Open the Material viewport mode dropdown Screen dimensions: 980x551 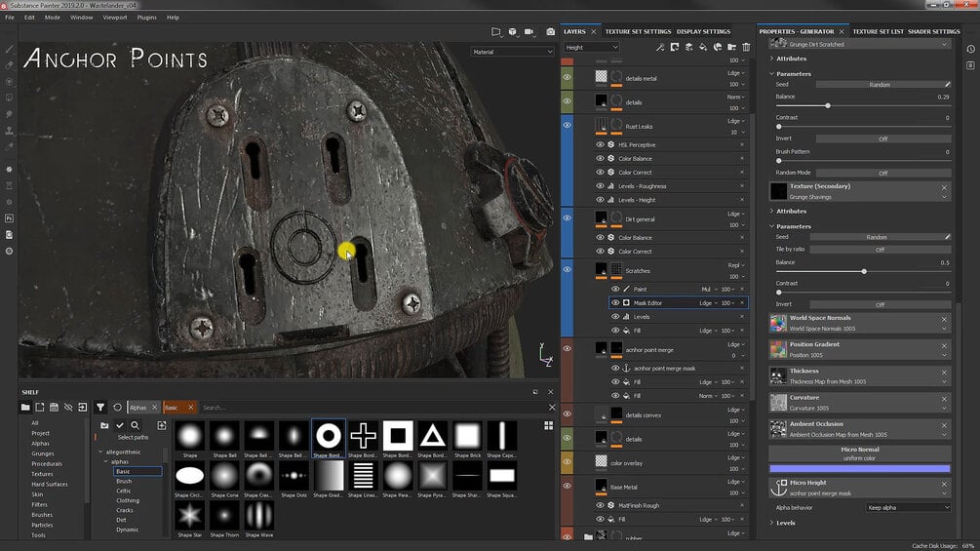[512, 52]
